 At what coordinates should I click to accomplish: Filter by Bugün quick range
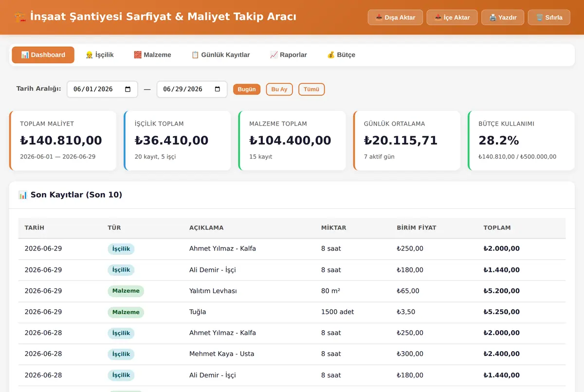pyautogui.click(x=247, y=89)
